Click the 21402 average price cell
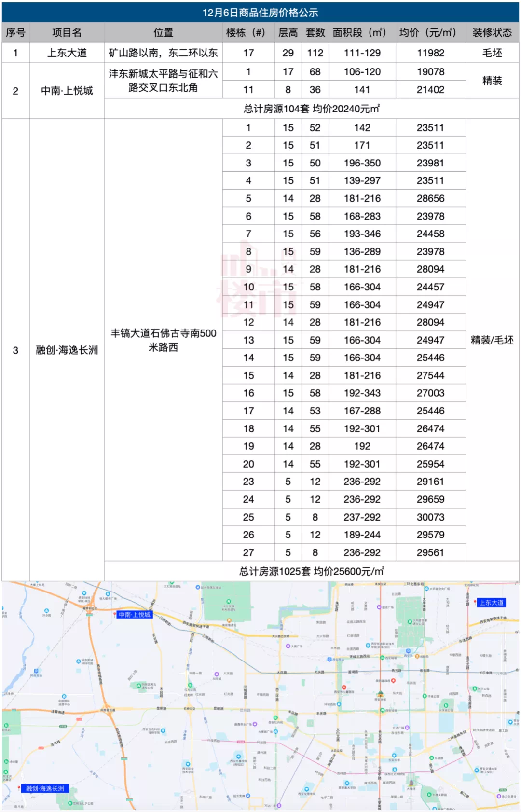 click(430, 90)
